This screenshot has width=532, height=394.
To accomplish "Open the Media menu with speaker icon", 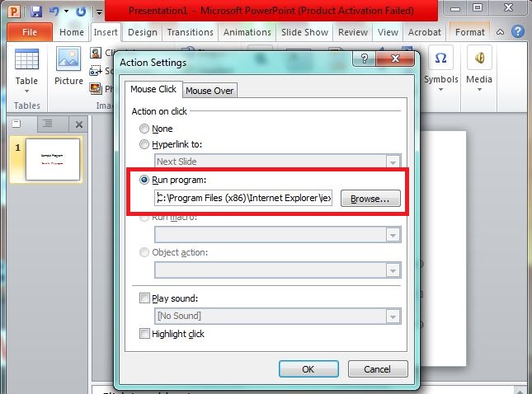I will [479, 68].
